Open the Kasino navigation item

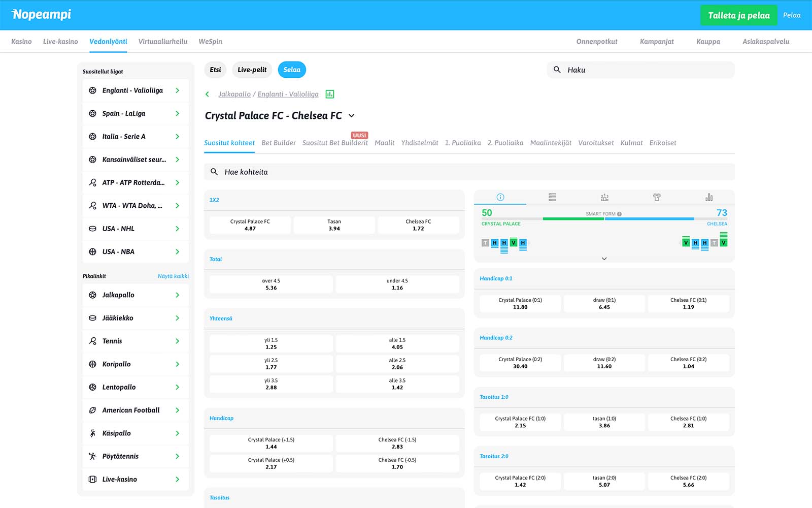click(21, 42)
